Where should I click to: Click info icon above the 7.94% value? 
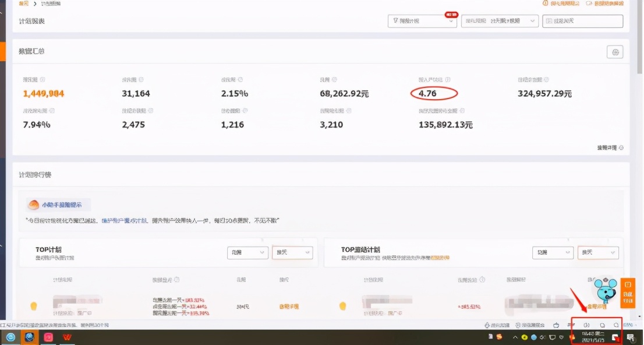point(52,111)
